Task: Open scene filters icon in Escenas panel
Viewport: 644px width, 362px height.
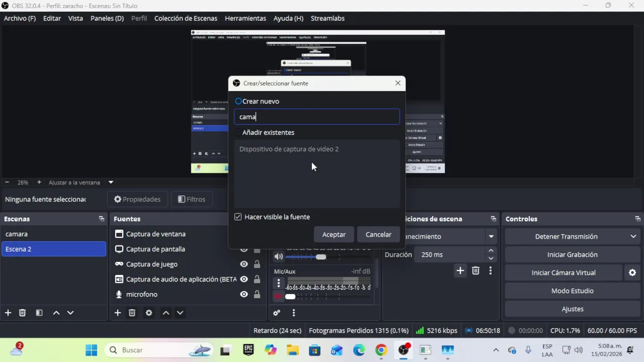Action: tap(39, 313)
